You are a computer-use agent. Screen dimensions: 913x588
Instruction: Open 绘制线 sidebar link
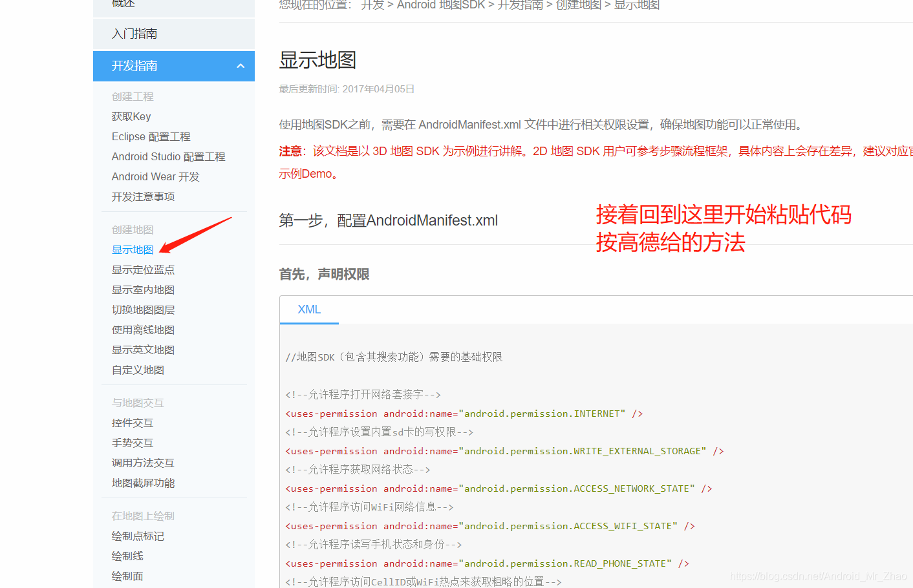click(127, 556)
